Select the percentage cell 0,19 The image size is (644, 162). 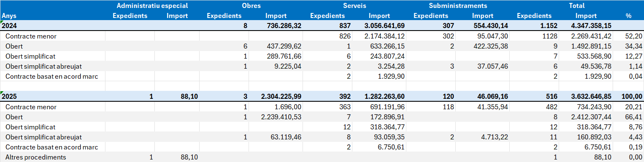coord(636,147)
